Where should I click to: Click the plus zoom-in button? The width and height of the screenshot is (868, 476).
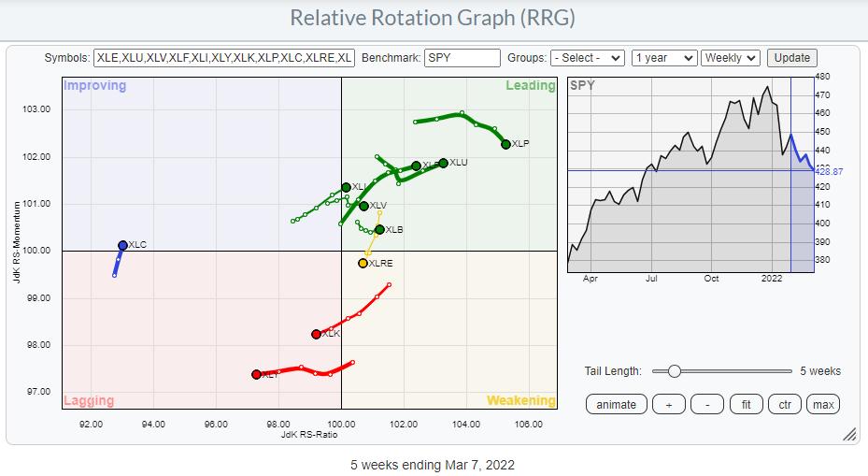click(x=670, y=404)
